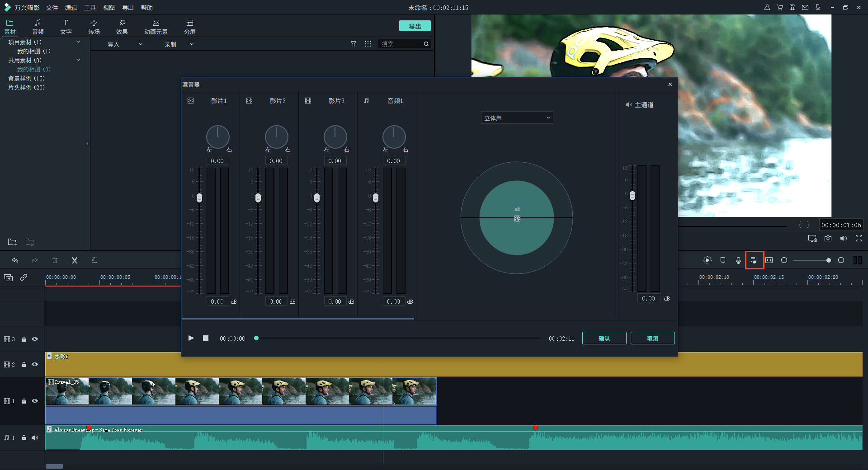Mute audio track 1 speaker icon
The height and width of the screenshot is (470, 868).
[x=35, y=437]
